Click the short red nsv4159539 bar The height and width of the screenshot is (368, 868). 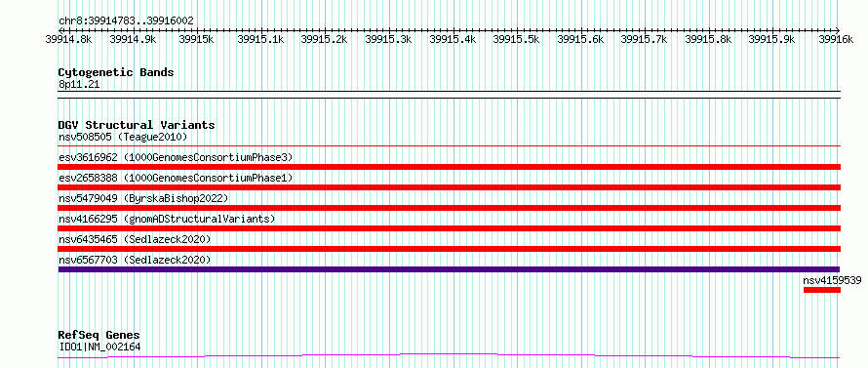pyautogui.click(x=822, y=290)
